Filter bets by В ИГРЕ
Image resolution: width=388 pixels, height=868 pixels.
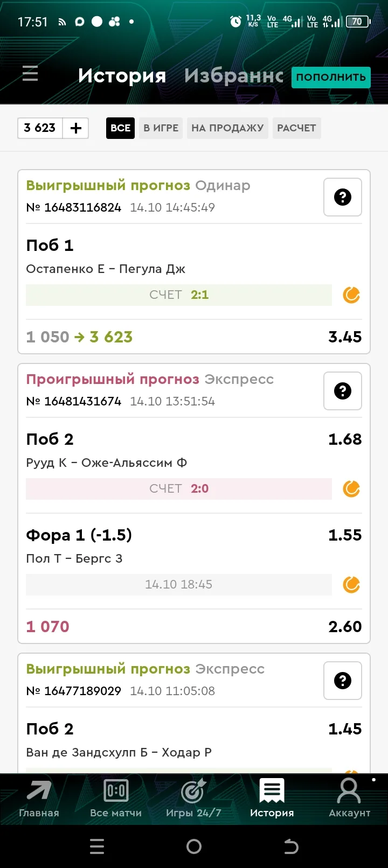161,128
